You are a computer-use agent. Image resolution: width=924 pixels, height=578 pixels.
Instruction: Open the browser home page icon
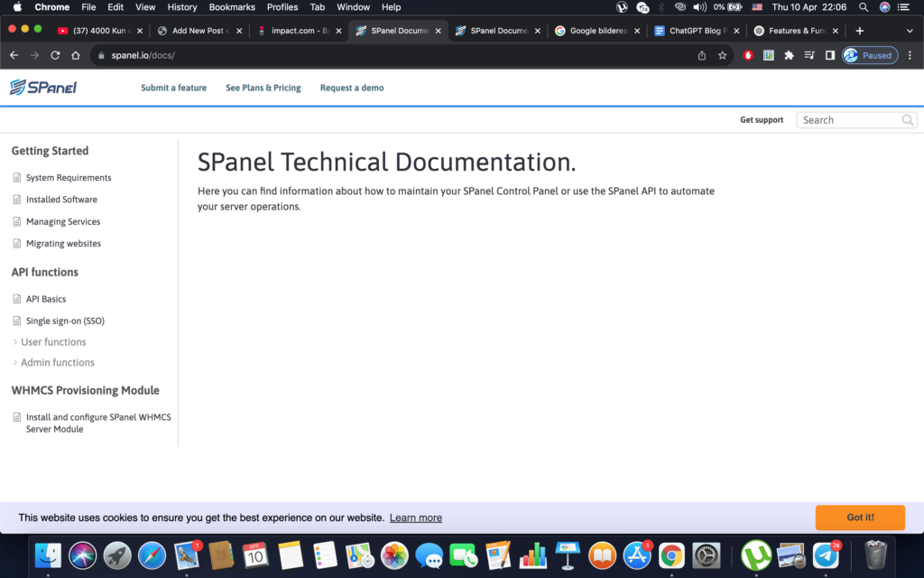pos(76,55)
